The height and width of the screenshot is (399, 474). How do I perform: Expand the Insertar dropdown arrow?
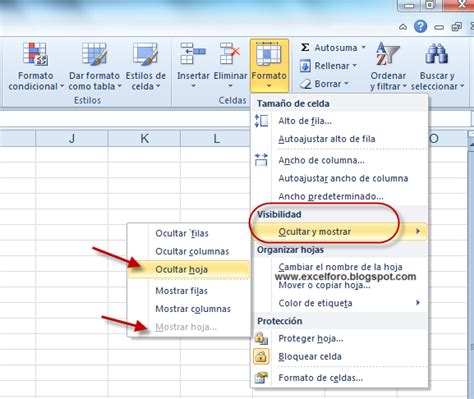pyautogui.click(x=193, y=86)
